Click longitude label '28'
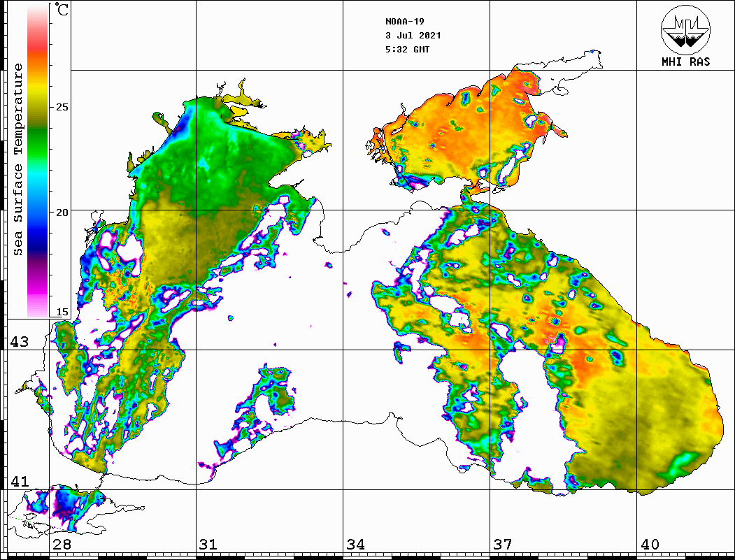The width and height of the screenshot is (735, 560). coord(62,545)
